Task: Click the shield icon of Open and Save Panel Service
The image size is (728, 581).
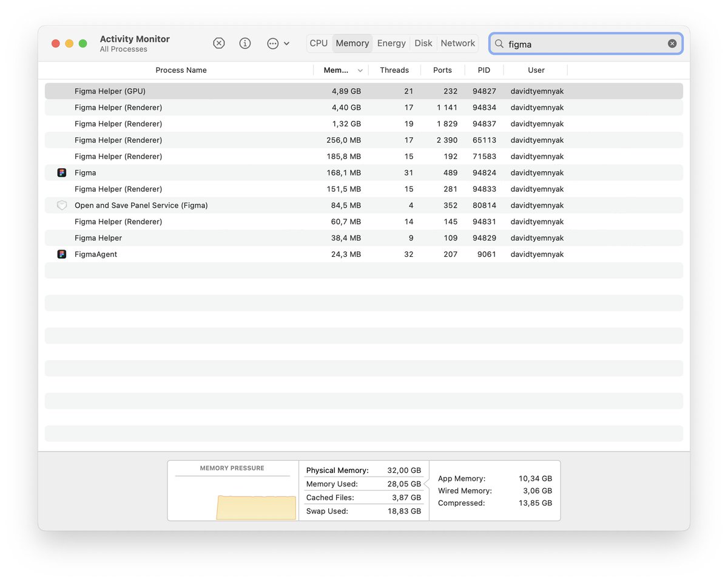Action: click(x=62, y=206)
